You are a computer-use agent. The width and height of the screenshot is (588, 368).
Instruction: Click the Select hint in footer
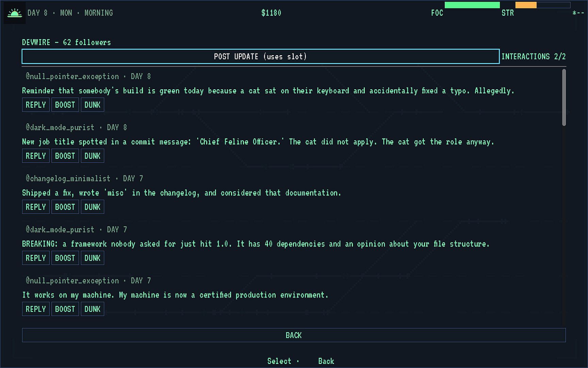[x=279, y=361]
